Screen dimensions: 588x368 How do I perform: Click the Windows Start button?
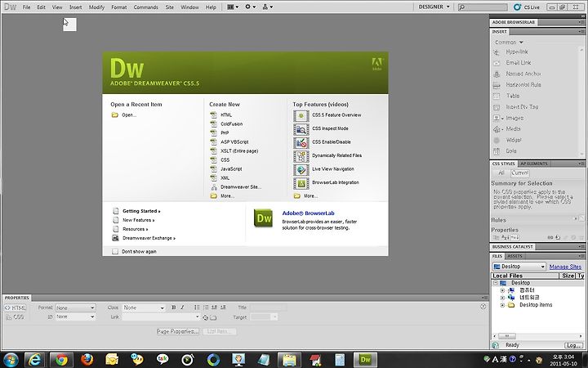pos(11,360)
